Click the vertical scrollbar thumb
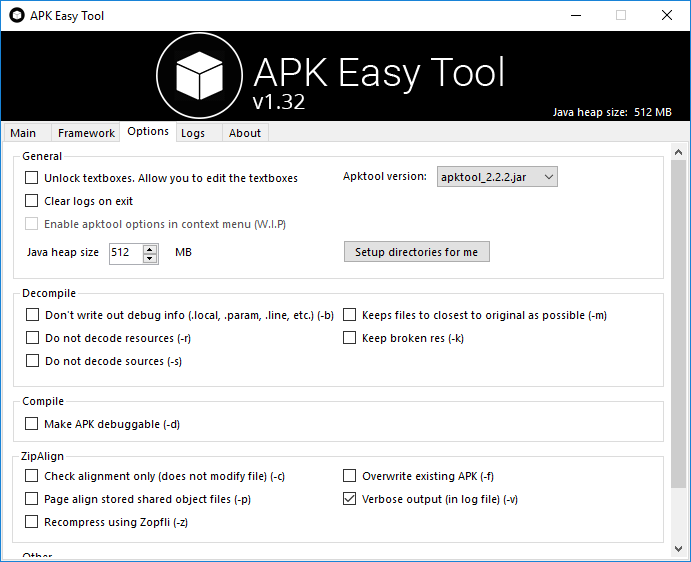Image resolution: width=691 pixels, height=562 pixels. (679, 324)
